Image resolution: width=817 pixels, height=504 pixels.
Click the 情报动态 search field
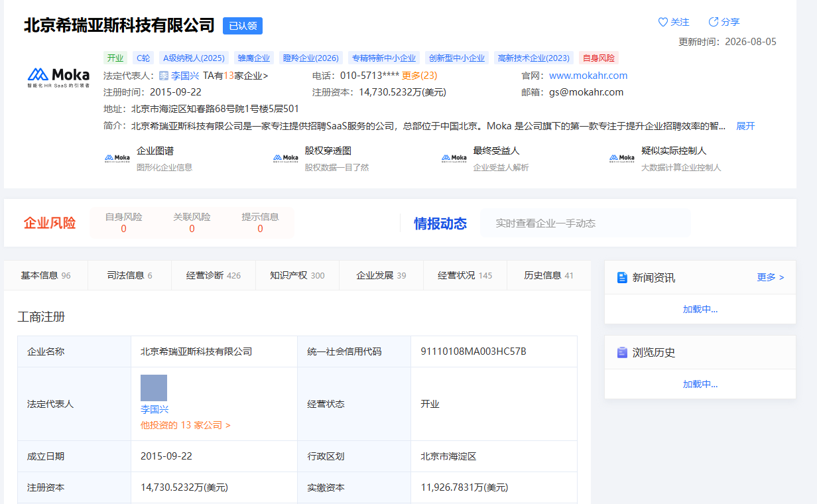(585, 223)
